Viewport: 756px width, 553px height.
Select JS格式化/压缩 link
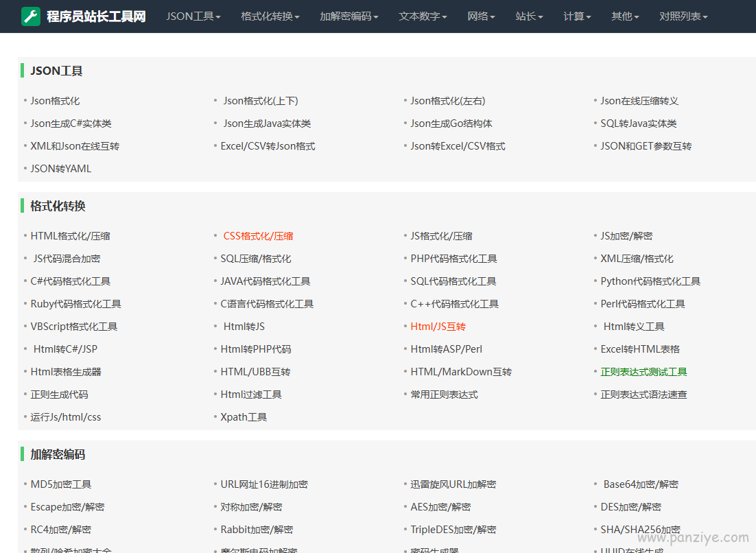coord(441,236)
